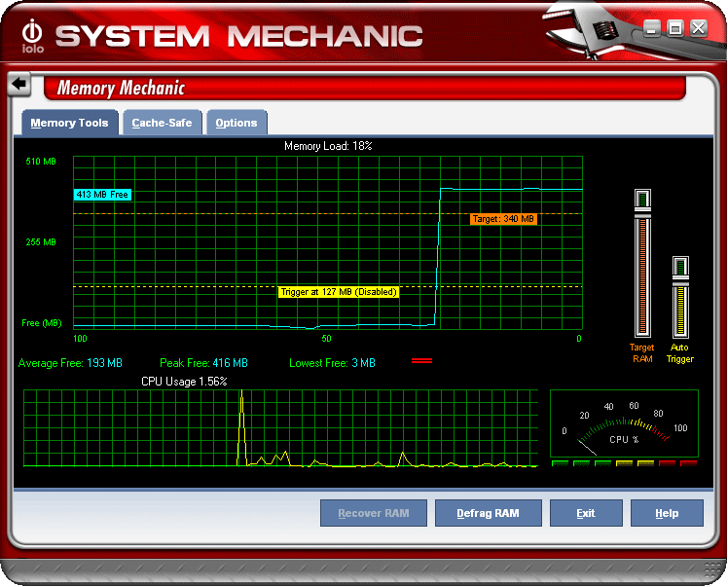This screenshot has width=728, height=587.
Task: Click the Target: 340 MB label
Action: pyautogui.click(x=503, y=219)
